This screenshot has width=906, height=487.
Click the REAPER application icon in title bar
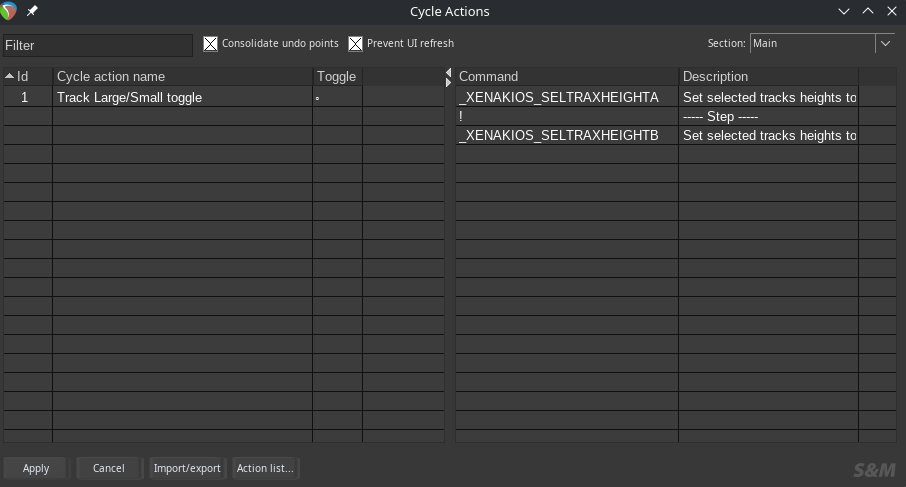pos(10,11)
